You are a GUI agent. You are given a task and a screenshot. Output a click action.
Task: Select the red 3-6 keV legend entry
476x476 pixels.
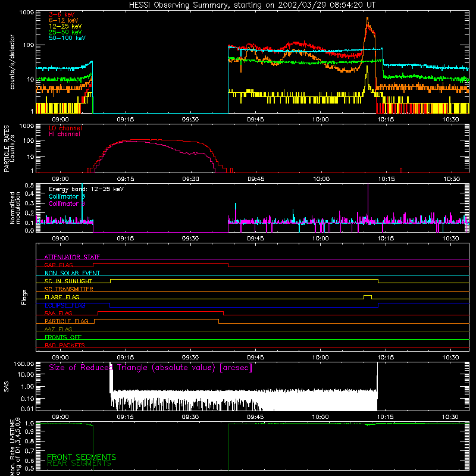61,14
